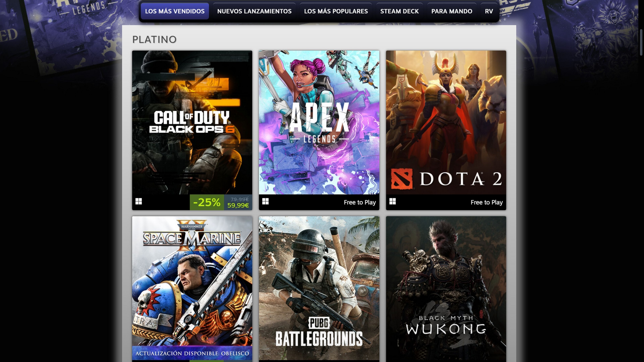Viewport: 644px width, 362px height.
Task: Click the 59,99€ discounted price
Action: (x=238, y=205)
